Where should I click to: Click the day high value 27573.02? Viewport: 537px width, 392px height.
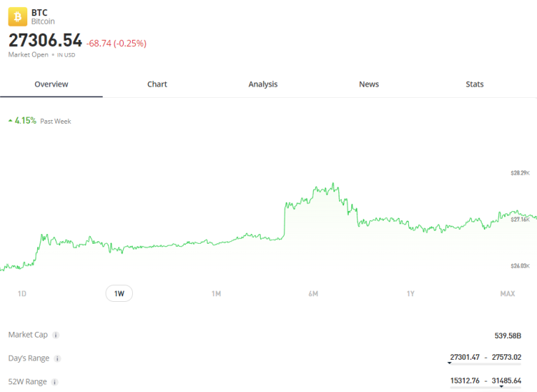pos(506,358)
